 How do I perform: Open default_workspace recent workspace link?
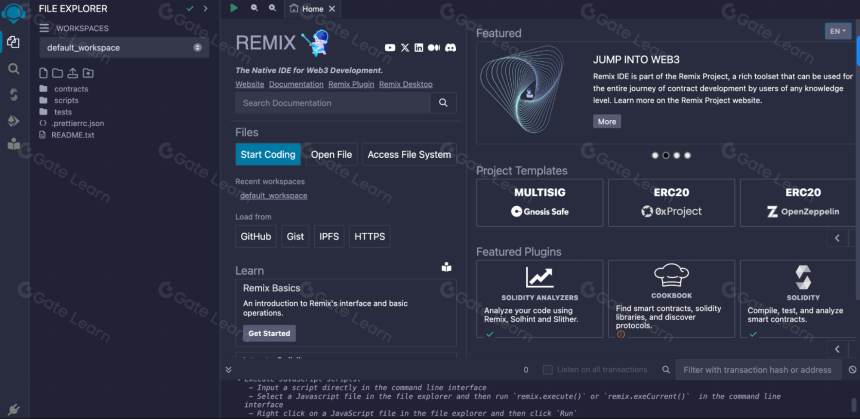click(274, 196)
